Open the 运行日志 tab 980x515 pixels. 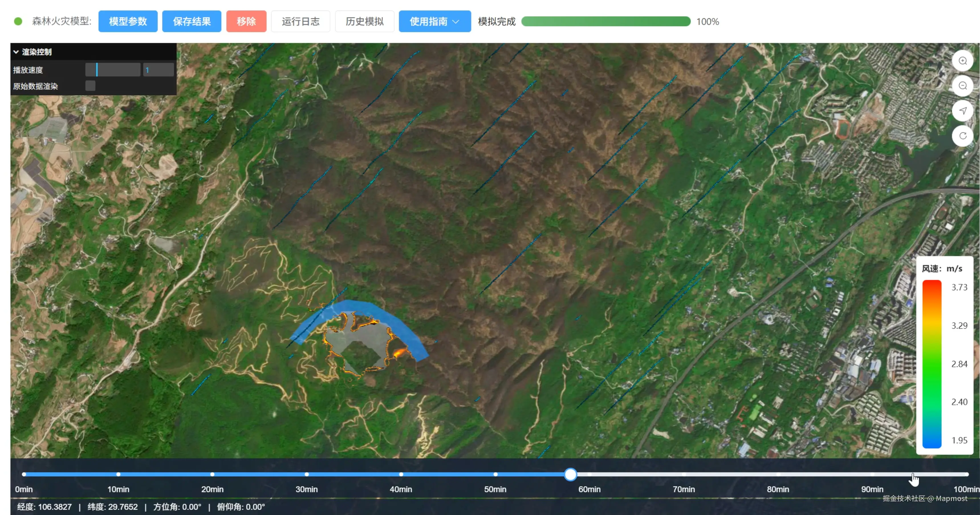[x=300, y=21]
